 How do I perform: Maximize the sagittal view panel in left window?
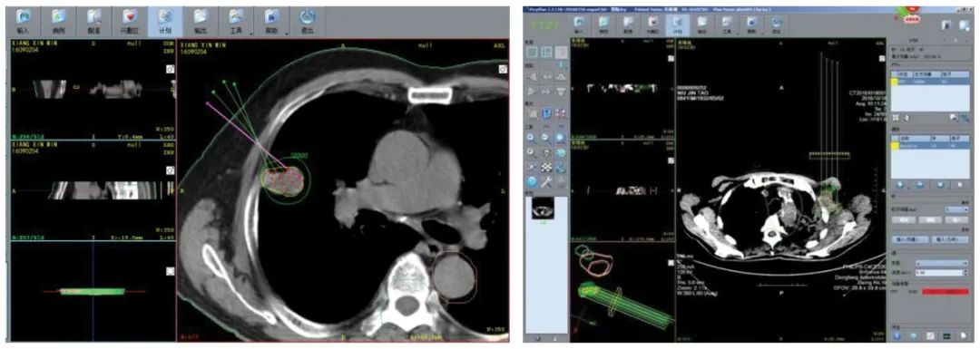click(170, 170)
